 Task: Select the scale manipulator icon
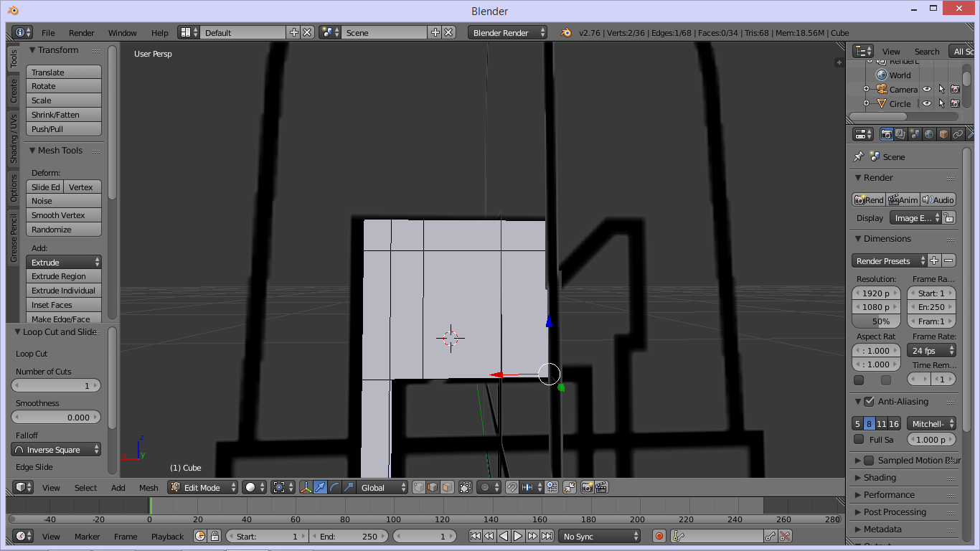click(349, 487)
